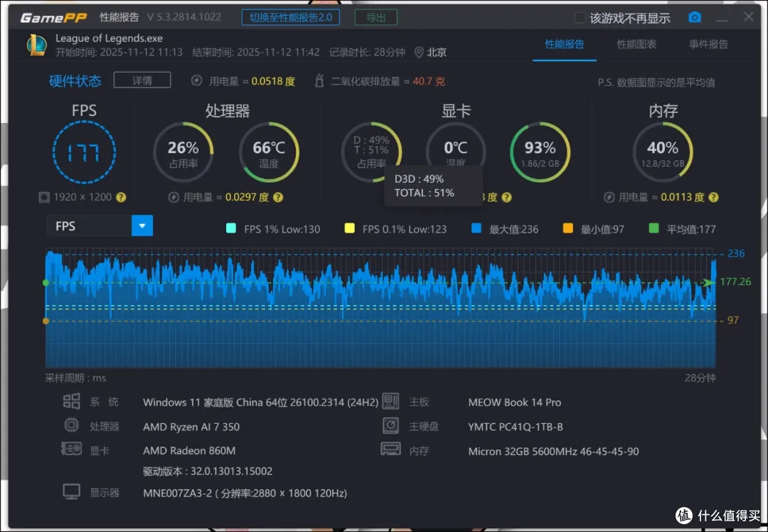Click the processor chip icon in info list

pyautogui.click(x=72, y=425)
